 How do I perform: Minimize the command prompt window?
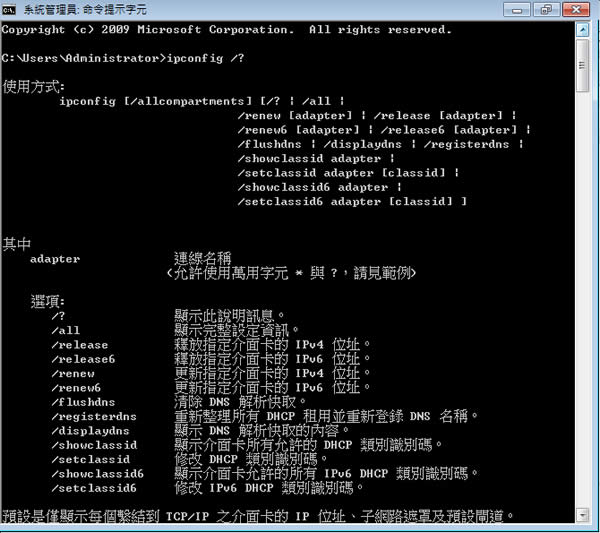coord(517,10)
